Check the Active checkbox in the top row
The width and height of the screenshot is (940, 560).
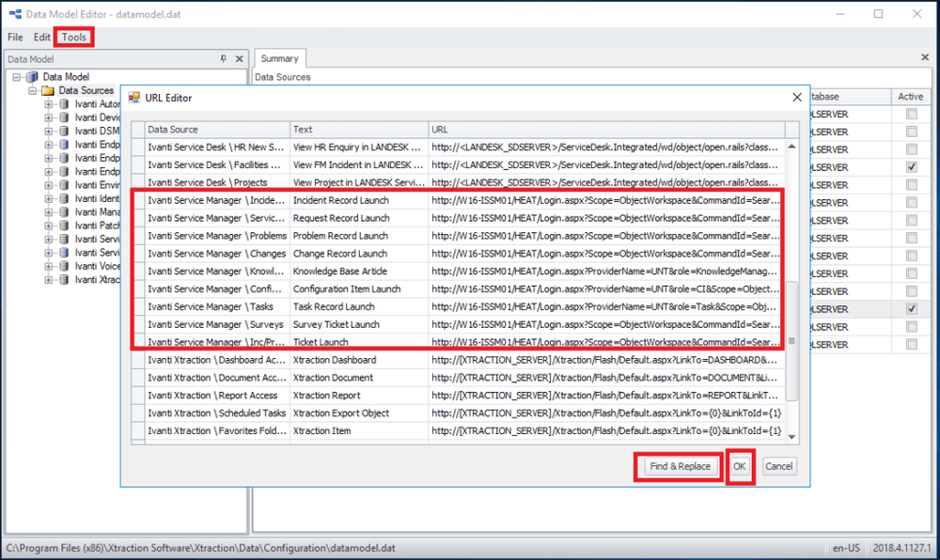click(x=910, y=114)
